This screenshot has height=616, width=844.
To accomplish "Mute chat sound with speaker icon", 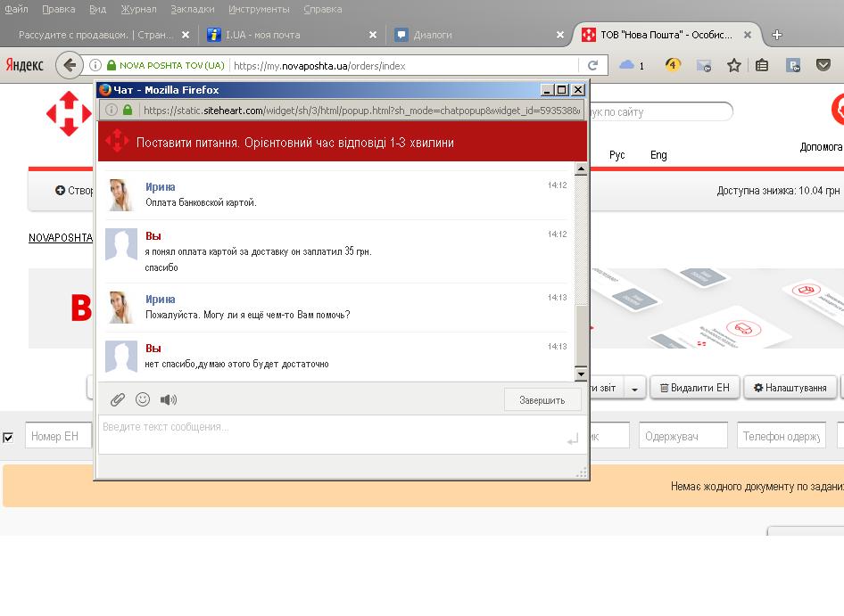I will 168,399.
